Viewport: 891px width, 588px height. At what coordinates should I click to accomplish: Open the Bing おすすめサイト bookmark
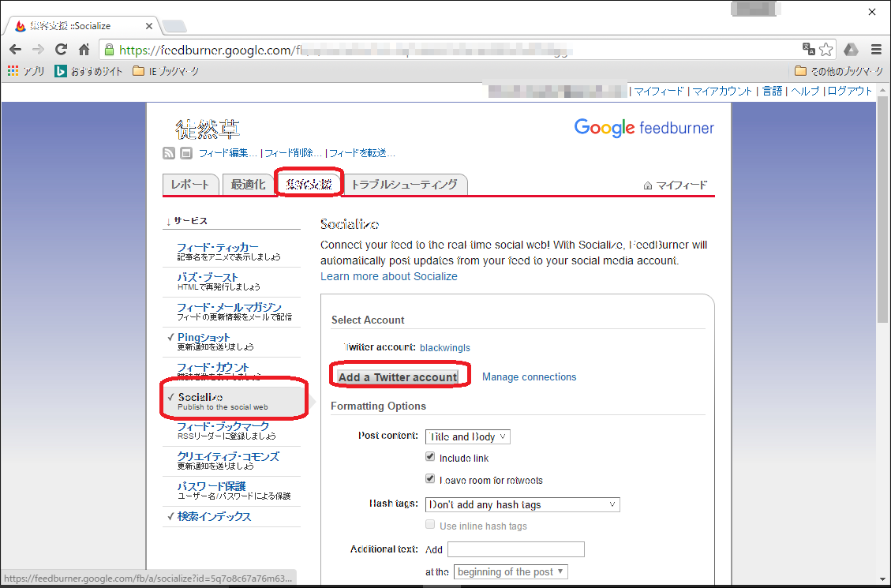click(88, 71)
